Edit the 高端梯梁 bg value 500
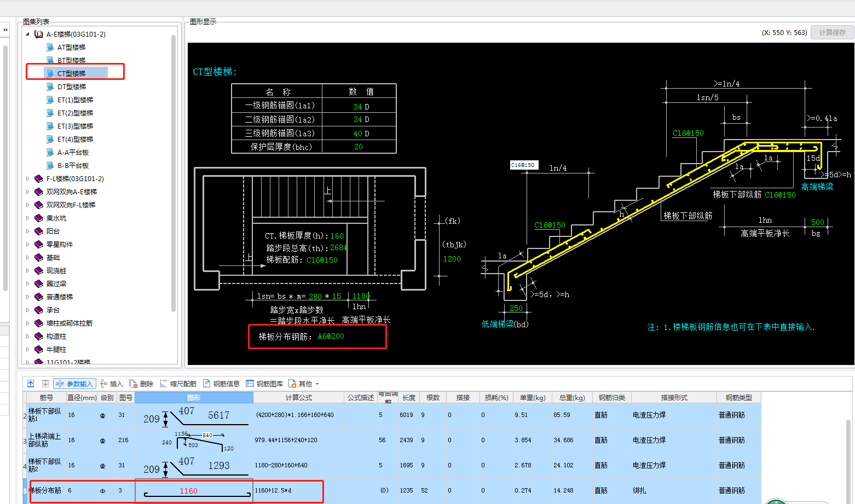The height and width of the screenshot is (504, 855). point(818,222)
